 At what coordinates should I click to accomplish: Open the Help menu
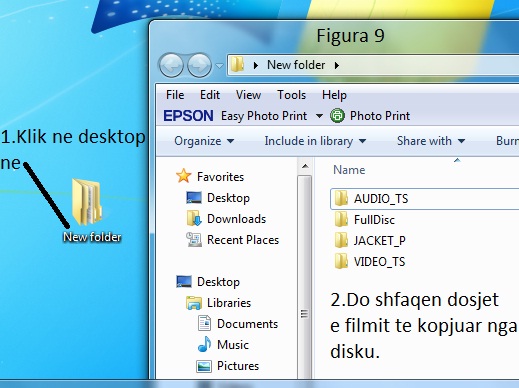coord(334,95)
